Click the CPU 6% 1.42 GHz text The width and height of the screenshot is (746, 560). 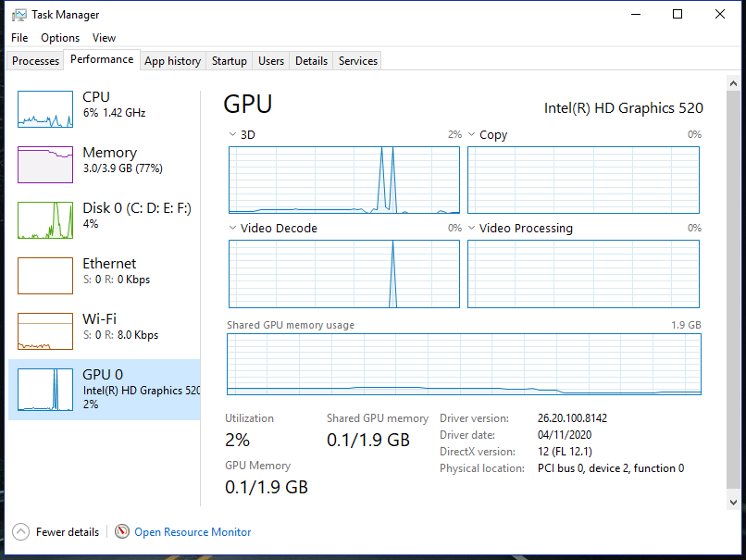tap(114, 113)
